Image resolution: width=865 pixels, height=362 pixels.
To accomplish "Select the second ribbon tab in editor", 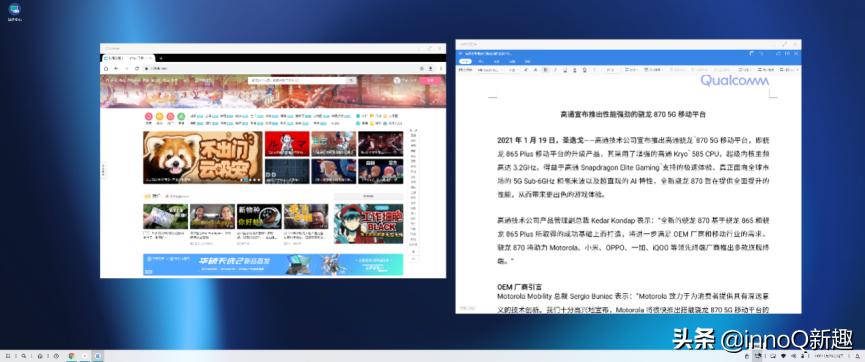I will (x=480, y=62).
